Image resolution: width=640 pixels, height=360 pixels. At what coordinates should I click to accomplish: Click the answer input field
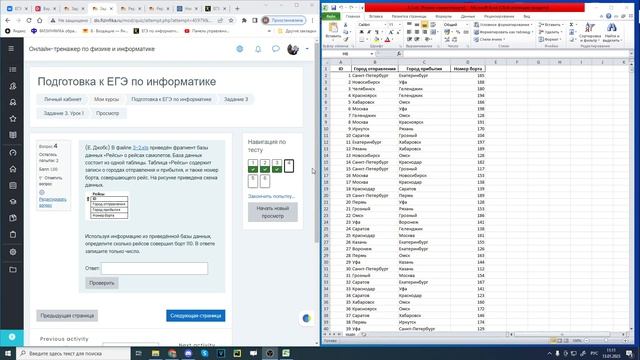tap(154, 268)
